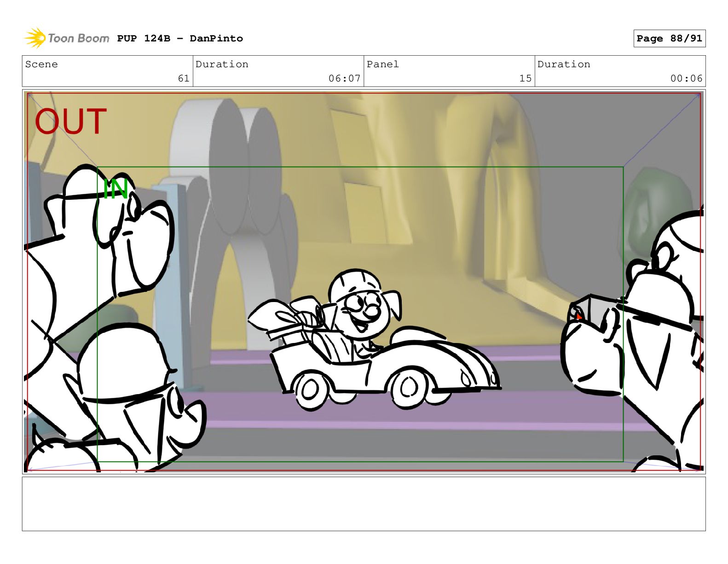The height and width of the screenshot is (564, 728).
Task: Select the panel duration value '00:06'
Action: (686, 78)
